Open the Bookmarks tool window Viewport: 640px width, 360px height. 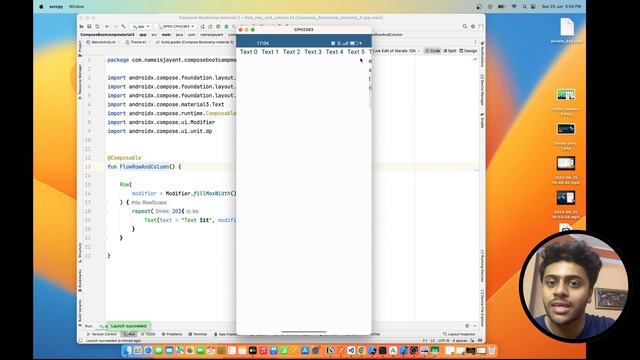tap(80, 280)
